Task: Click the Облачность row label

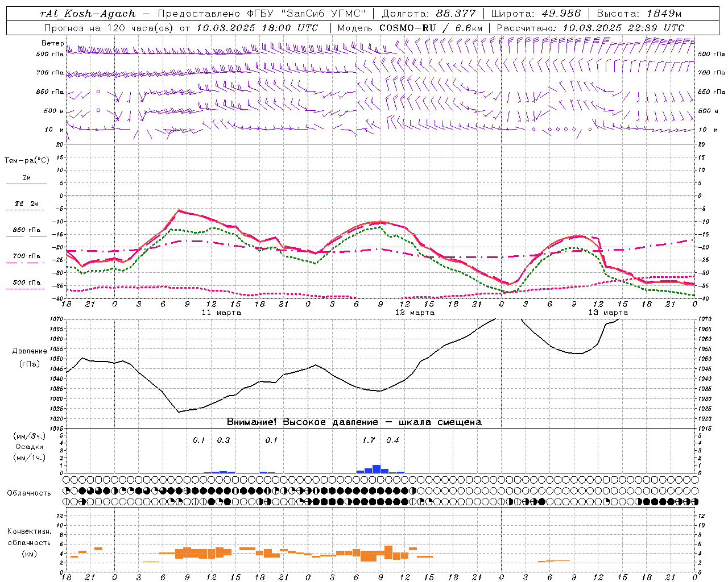Action: [x=29, y=493]
